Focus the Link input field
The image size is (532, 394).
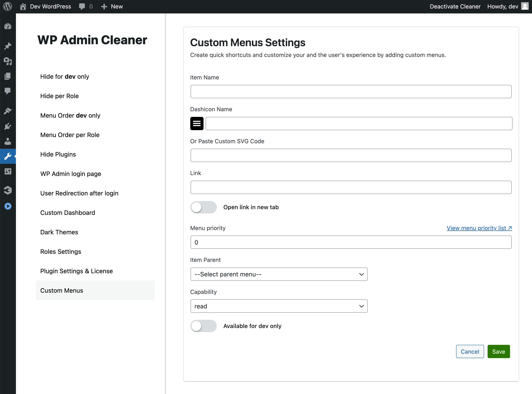(x=351, y=187)
